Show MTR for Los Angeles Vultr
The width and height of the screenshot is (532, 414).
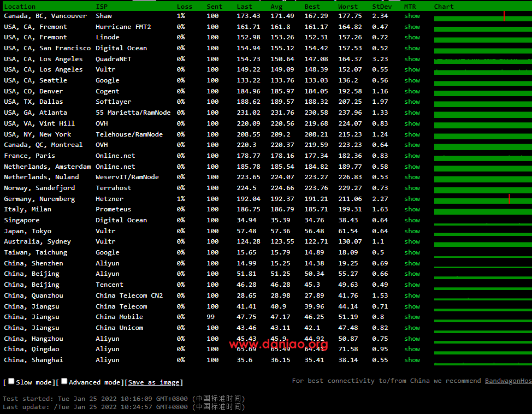(412, 69)
